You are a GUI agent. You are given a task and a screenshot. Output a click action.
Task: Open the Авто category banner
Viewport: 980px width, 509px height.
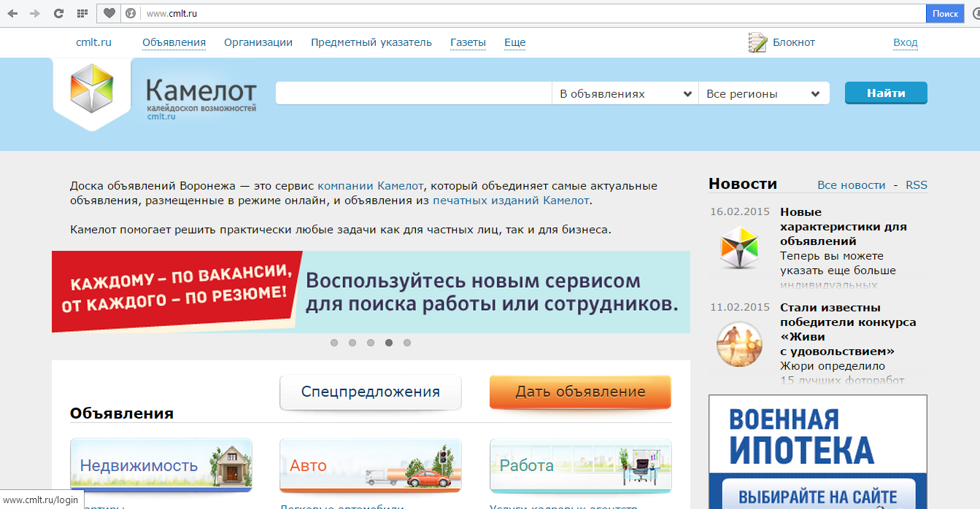(x=371, y=465)
